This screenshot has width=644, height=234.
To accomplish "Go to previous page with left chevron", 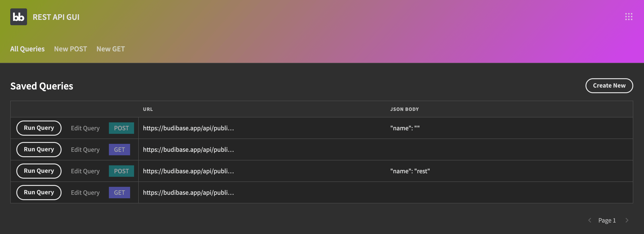I will 589,220.
